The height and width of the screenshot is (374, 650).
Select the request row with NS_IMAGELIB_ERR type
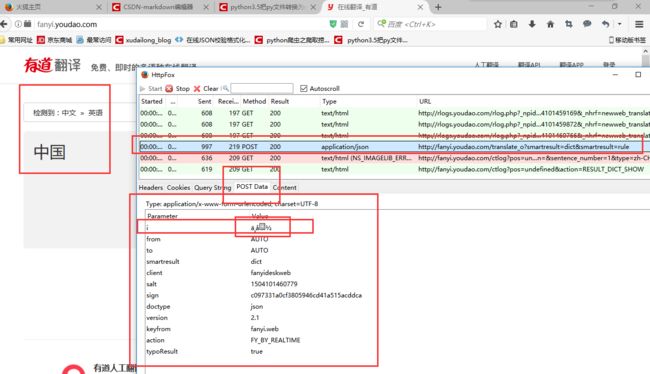(394, 158)
